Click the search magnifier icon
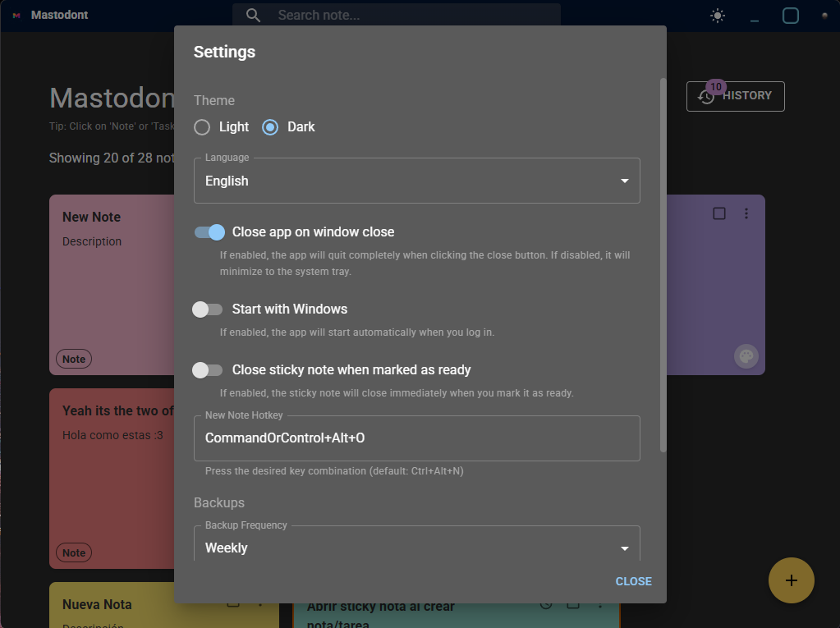This screenshot has width=840, height=628. (x=254, y=16)
